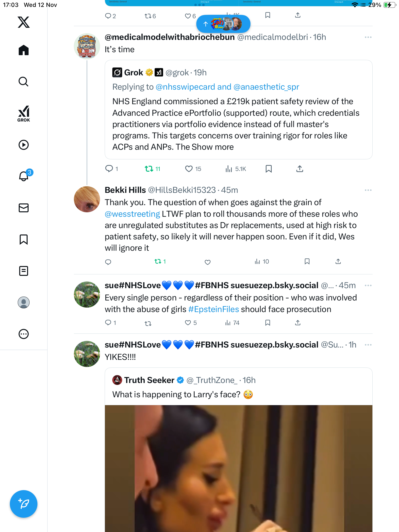Open the video play tab icon
The height and width of the screenshot is (532, 399).
(x=24, y=145)
